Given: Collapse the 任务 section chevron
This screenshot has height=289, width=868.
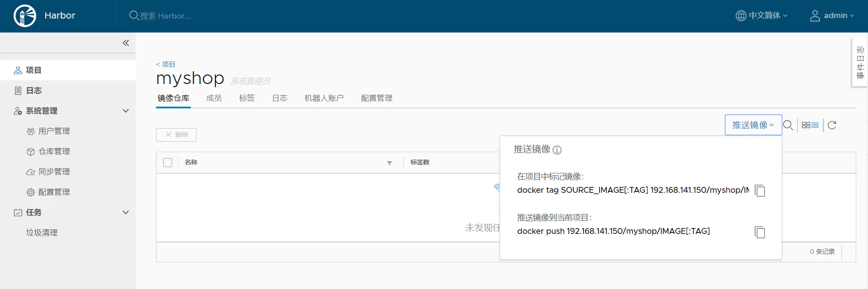Looking at the screenshot, I should click(126, 212).
